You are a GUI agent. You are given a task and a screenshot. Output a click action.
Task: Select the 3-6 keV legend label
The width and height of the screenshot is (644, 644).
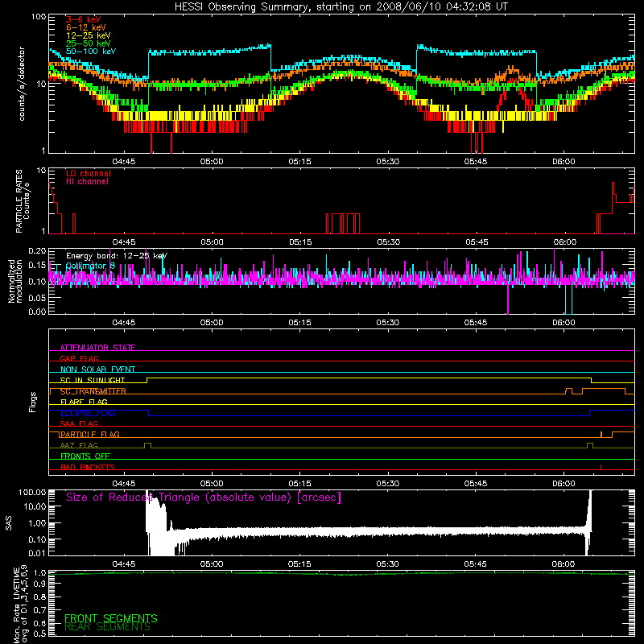point(83,19)
